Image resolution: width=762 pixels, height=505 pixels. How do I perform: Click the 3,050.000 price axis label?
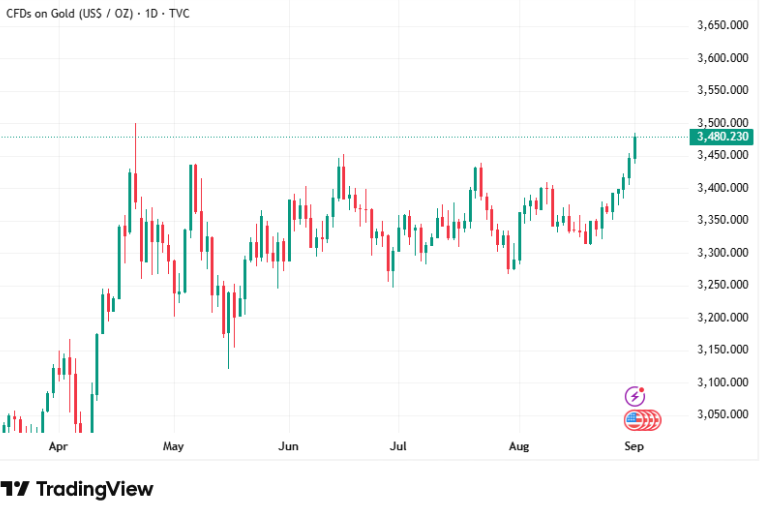(x=722, y=414)
